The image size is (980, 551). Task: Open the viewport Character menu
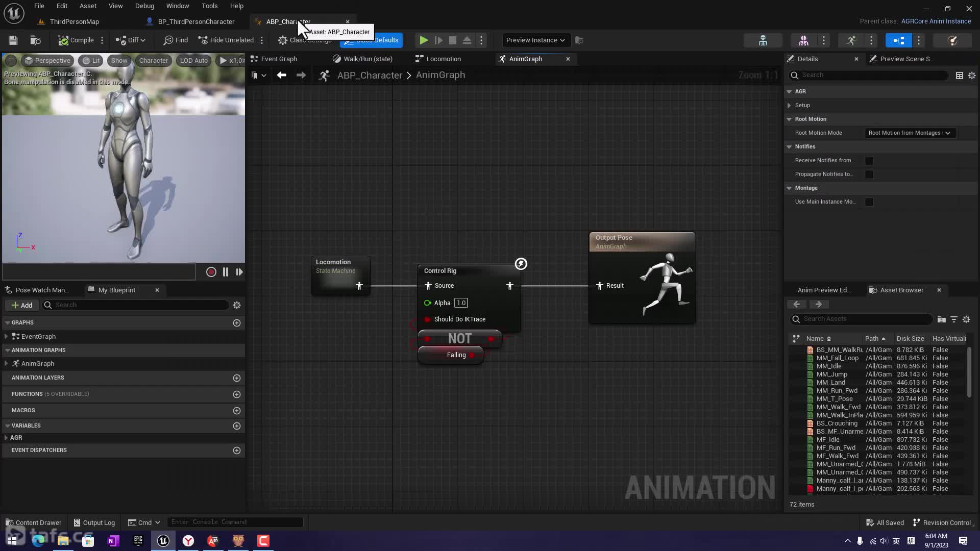point(153,61)
